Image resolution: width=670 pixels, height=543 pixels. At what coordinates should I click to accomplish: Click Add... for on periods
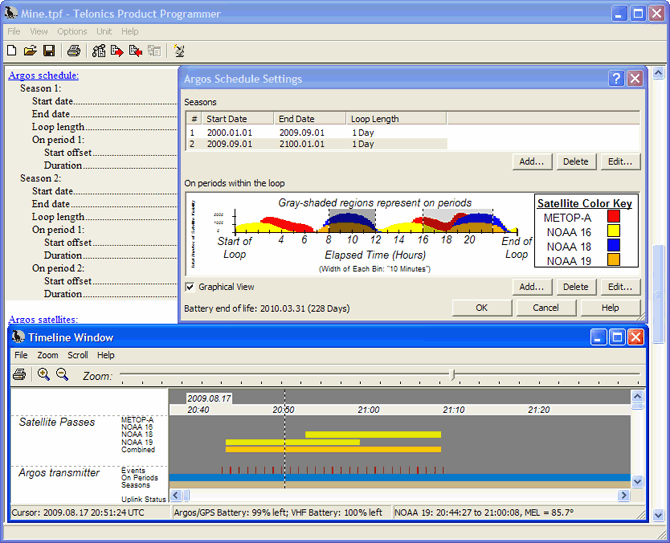click(532, 287)
